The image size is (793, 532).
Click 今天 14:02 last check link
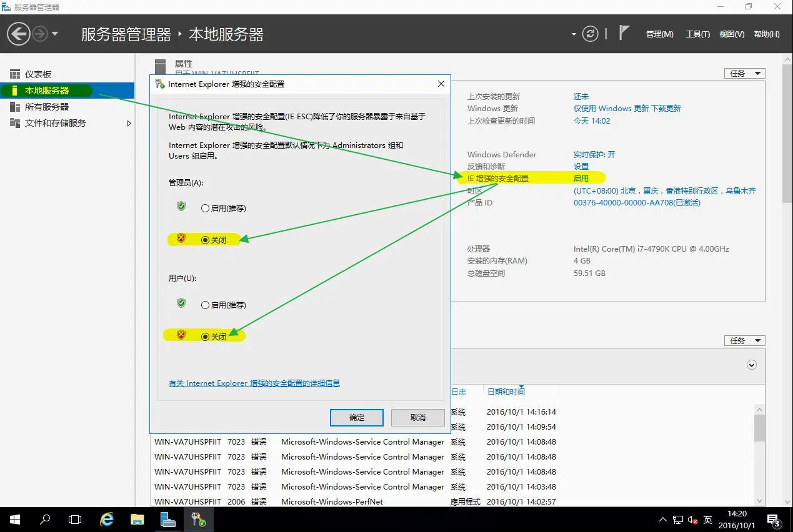(x=592, y=121)
